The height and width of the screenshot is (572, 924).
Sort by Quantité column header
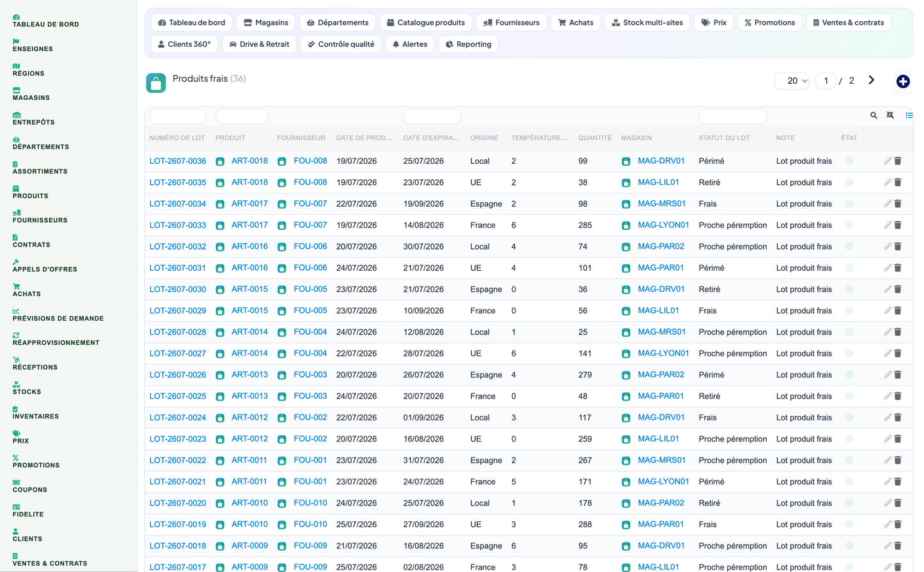tap(595, 138)
